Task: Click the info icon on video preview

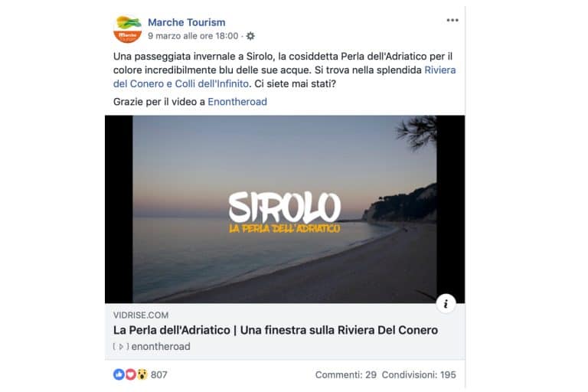Action: 446,303
